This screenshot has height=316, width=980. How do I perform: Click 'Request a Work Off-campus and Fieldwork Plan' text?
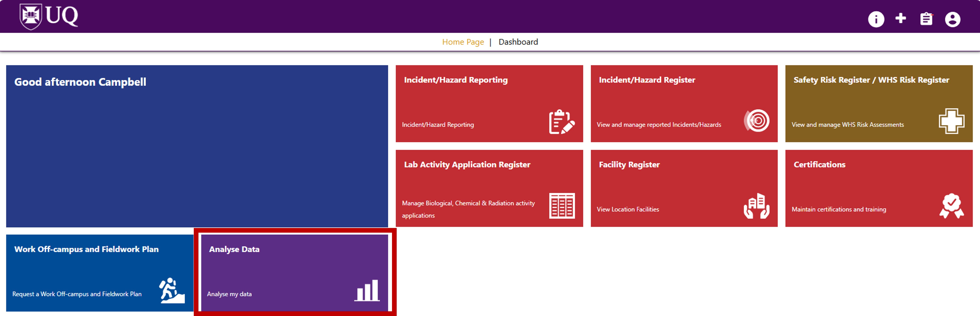click(77, 294)
